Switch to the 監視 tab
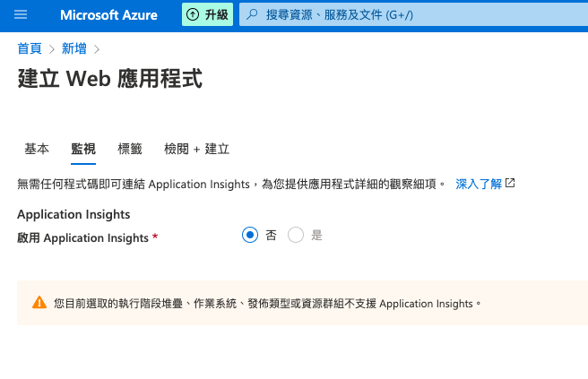 83,149
